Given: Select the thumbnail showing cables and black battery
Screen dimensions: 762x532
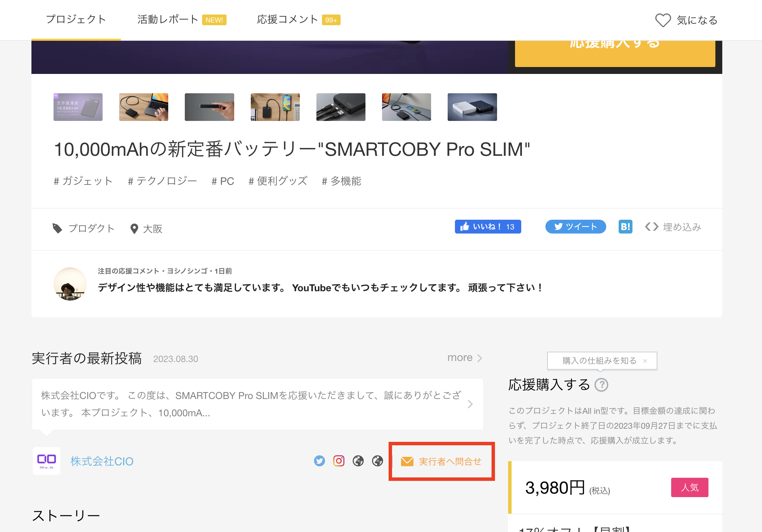Looking at the screenshot, I should pos(341,107).
